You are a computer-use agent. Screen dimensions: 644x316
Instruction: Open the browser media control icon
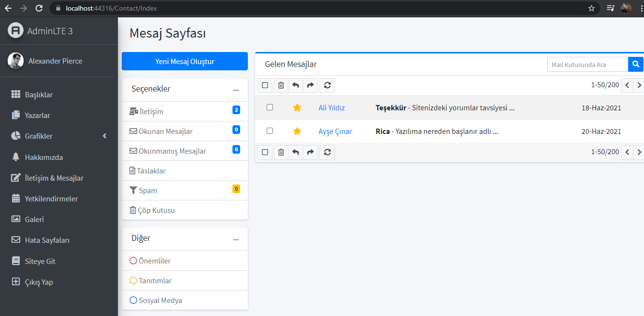click(610, 8)
